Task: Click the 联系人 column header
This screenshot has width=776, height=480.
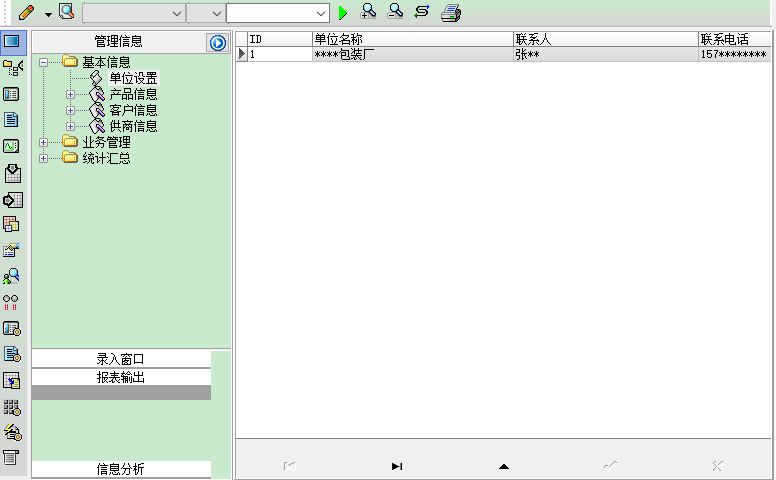Action: (x=606, y=39)
